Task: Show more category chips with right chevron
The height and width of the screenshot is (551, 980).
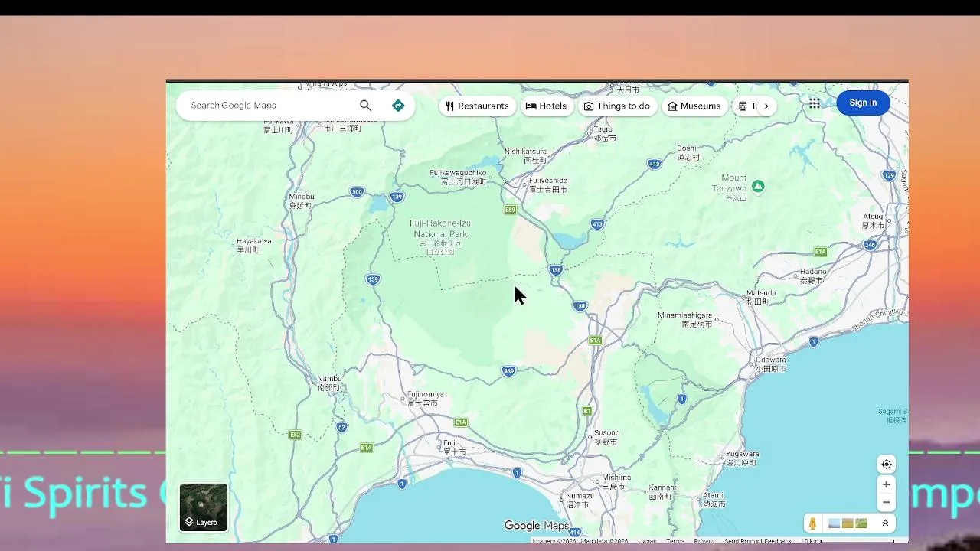Action: coord(766,106)
